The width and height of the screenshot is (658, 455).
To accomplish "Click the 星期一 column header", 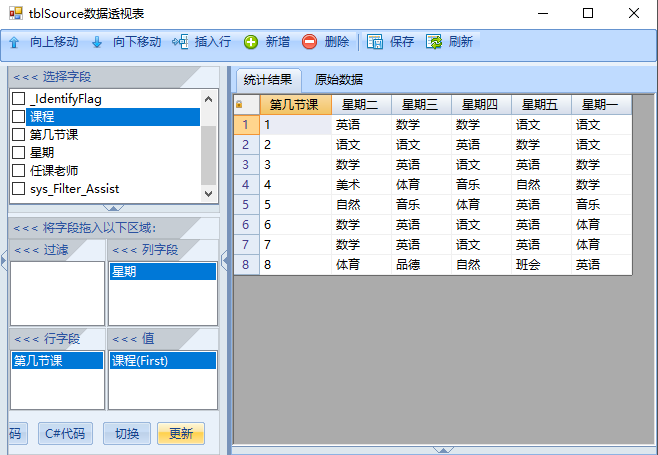I will click(x=601, y=105).
